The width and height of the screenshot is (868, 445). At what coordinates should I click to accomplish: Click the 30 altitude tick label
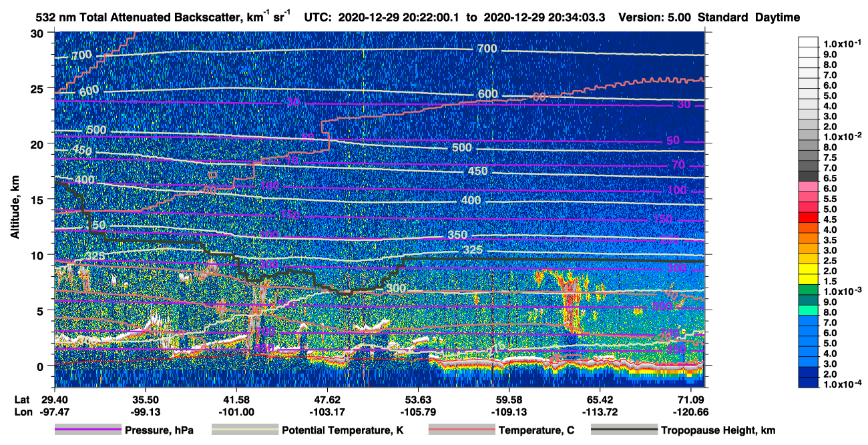pyautogui.click(x=37, y=33)
